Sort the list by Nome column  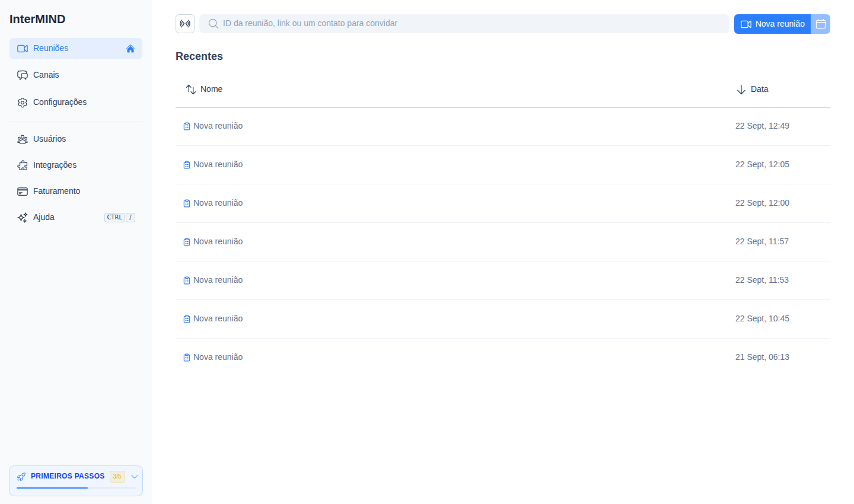click(204, 90)
